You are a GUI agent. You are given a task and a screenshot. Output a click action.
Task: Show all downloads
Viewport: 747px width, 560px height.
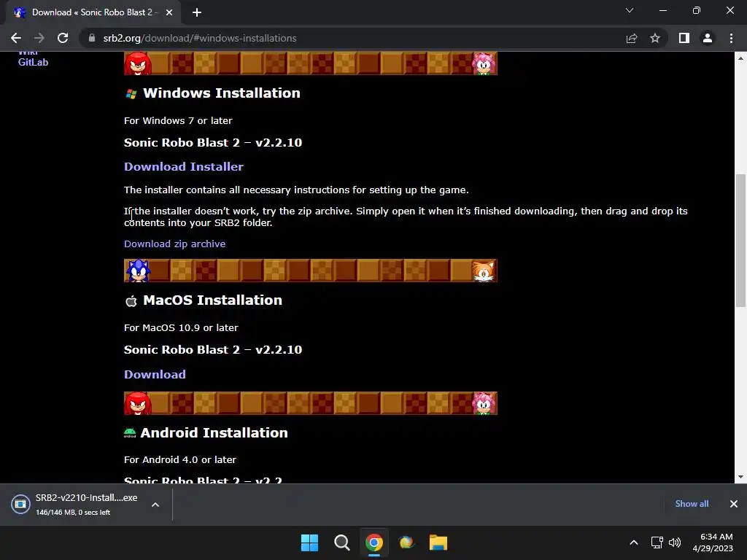point(692,504)
